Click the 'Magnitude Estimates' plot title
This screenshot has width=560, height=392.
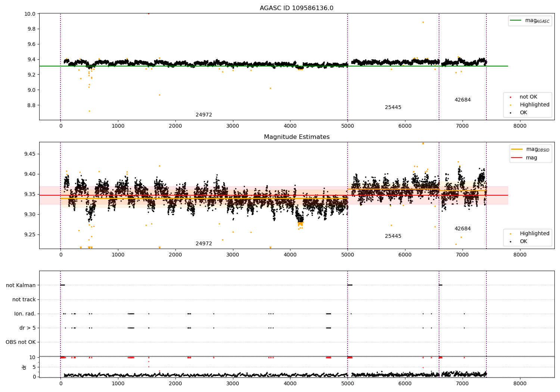click(296, 137)
